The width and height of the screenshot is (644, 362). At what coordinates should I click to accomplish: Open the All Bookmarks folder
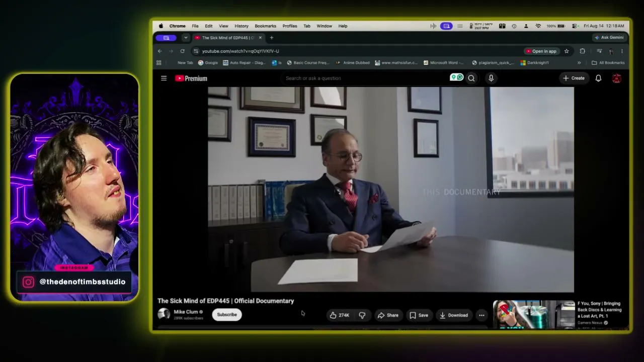coord(608,63)
